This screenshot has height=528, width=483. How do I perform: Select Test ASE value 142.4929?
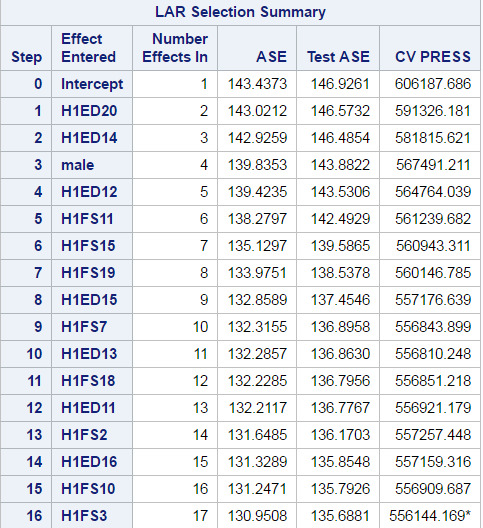point(340,219)
